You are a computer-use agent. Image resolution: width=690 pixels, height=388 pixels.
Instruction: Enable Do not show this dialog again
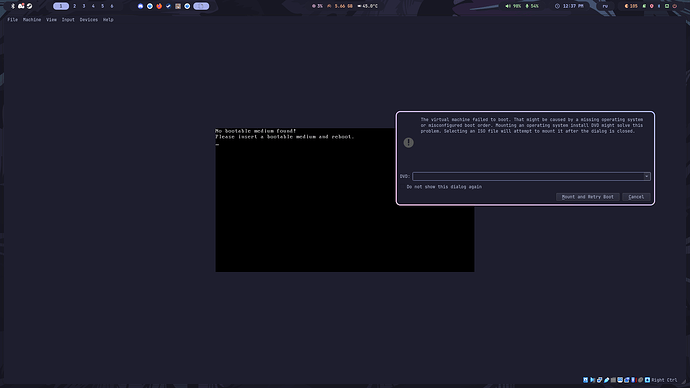[x=444, y=187]
